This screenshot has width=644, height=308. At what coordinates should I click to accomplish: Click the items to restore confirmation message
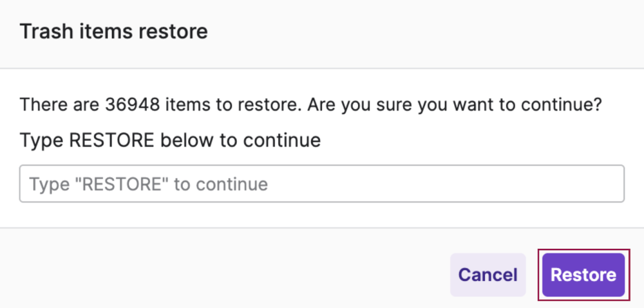pyautogui.click(x=310, y=105)
